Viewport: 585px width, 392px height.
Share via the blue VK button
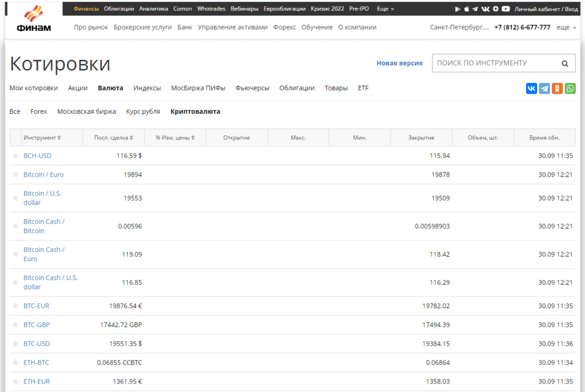tap(531, 89)
